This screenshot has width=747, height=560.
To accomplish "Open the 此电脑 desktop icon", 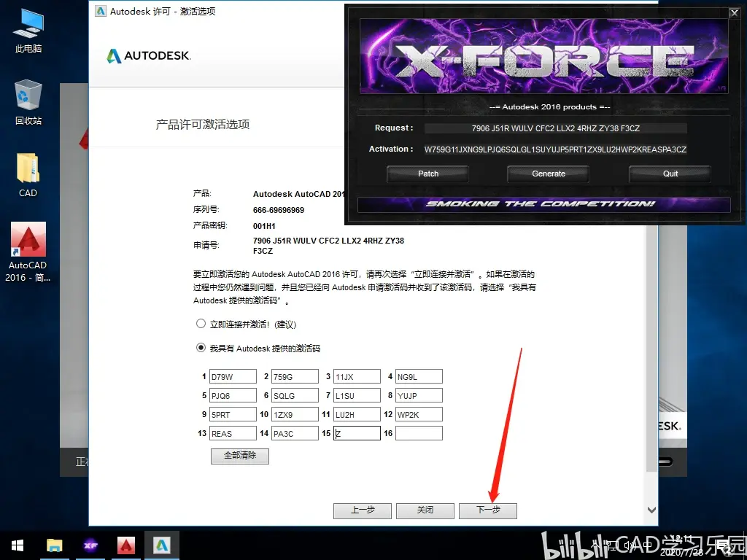I will (28, 31).
